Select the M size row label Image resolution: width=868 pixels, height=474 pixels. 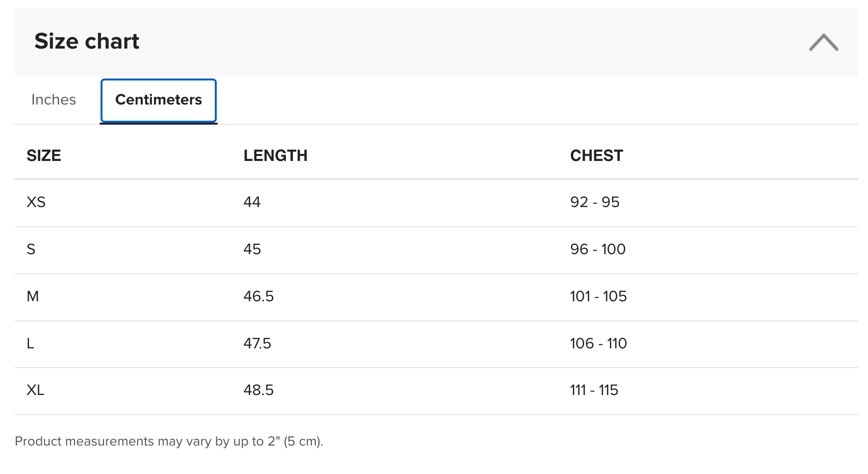[33, 296]
